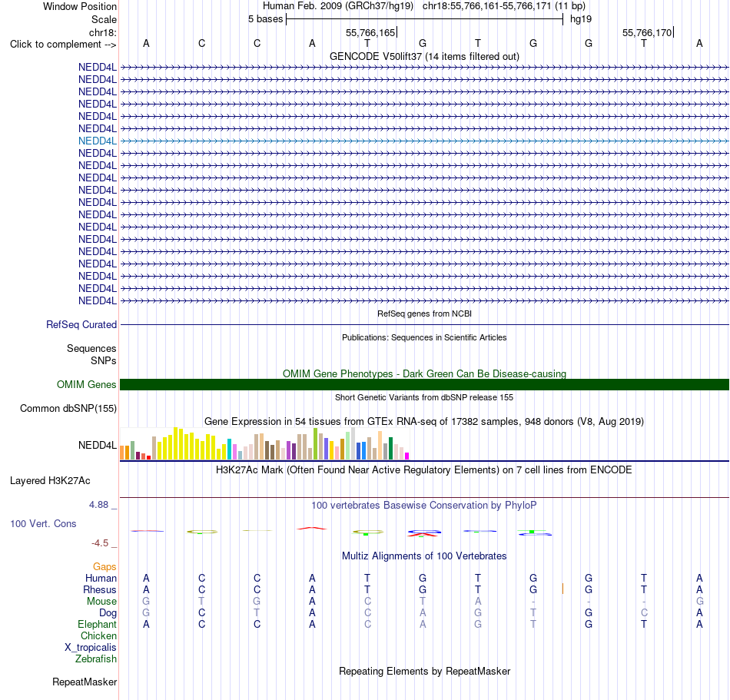This screenshot has width=730, height=700.
Task: Click '100 vertebrates Basewise Conservation by PhyloP' title
Action: [x=424, y=505]
